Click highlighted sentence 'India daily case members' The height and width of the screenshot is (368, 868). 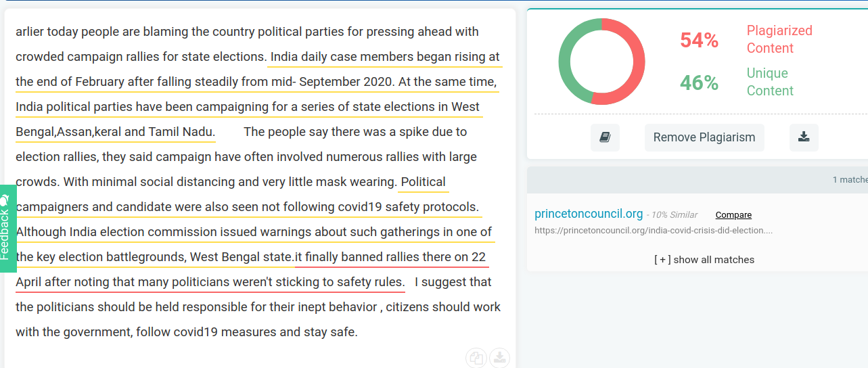coord(384,57)
